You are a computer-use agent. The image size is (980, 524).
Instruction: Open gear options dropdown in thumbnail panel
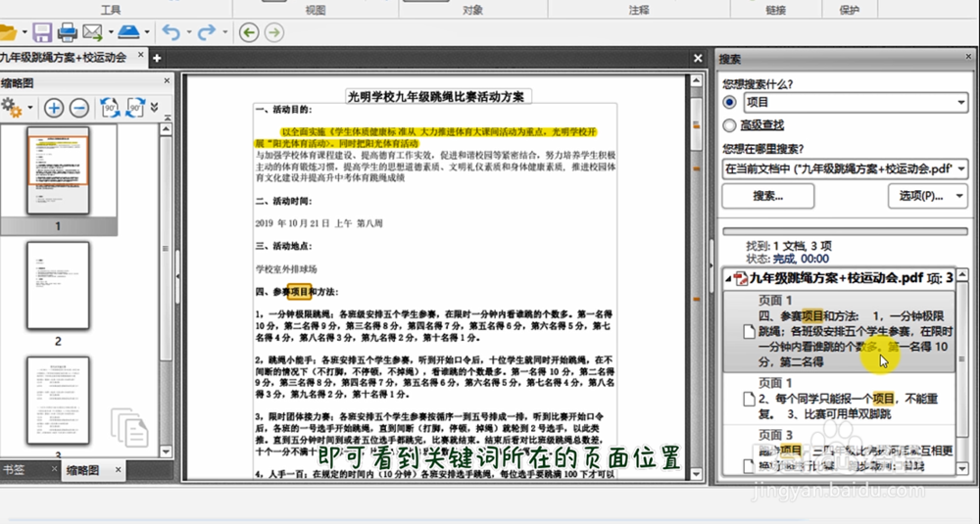[x=30, y=108]
